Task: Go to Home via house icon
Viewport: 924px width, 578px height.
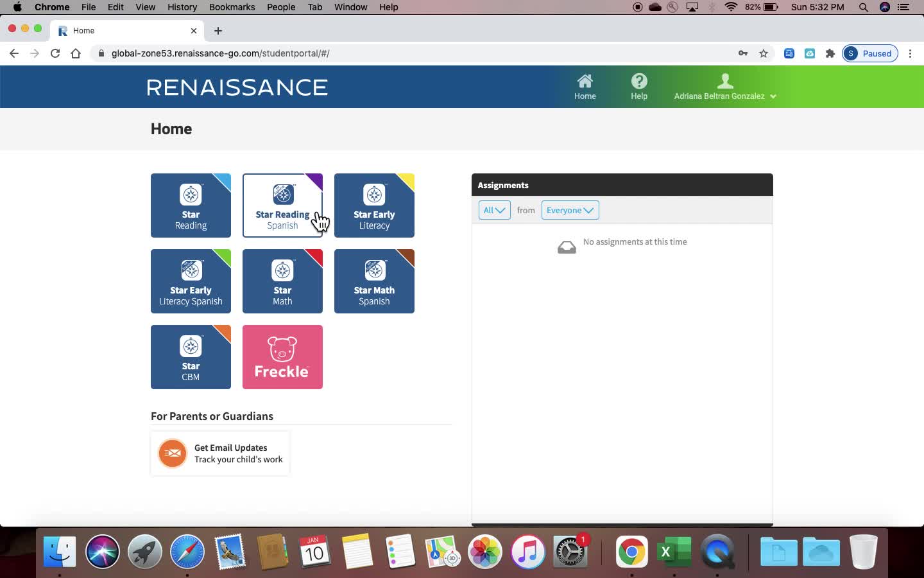Action: pos(585,87)
